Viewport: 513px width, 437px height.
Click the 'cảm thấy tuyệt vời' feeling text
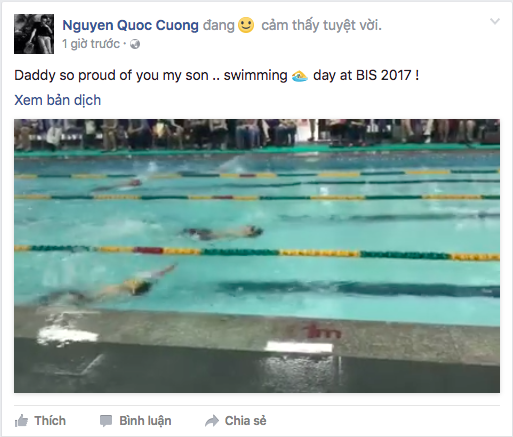click(x=321, y=25)
